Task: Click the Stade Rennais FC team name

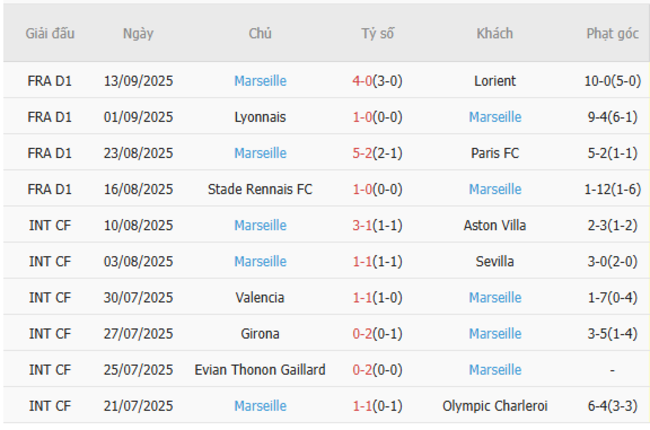Action: tap(260, 189)
